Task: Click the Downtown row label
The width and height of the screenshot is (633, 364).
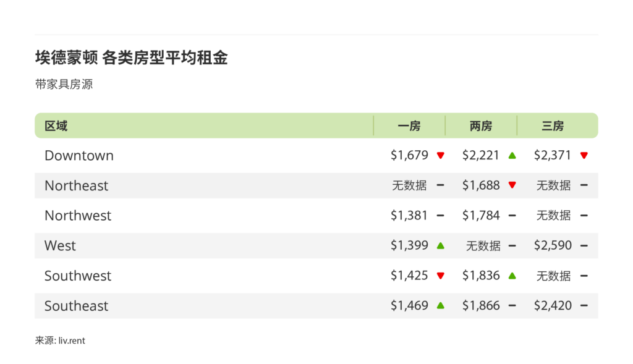Action: (x=79, y=156)
